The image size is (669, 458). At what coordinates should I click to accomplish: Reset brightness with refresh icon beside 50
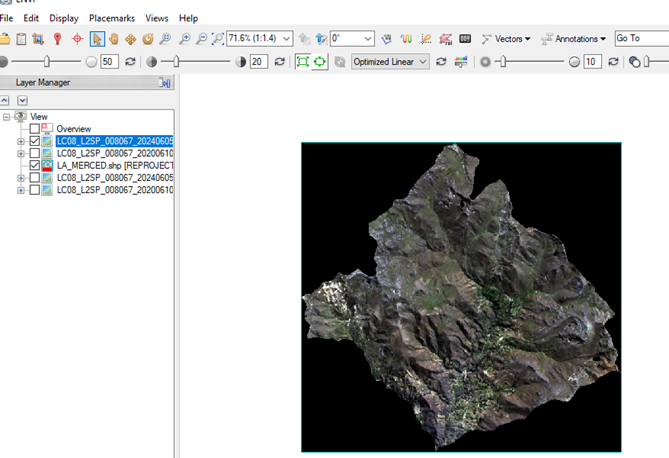tap(130, 62)
